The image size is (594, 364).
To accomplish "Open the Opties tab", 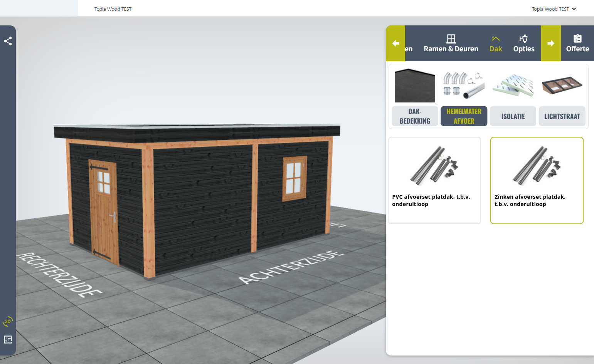I will coord(524,43).
